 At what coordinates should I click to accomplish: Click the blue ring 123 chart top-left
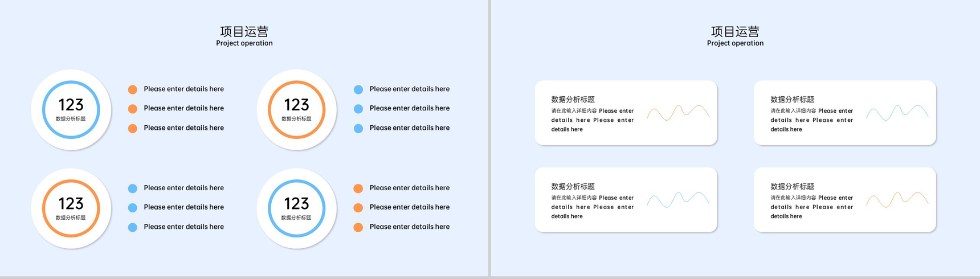71,110
